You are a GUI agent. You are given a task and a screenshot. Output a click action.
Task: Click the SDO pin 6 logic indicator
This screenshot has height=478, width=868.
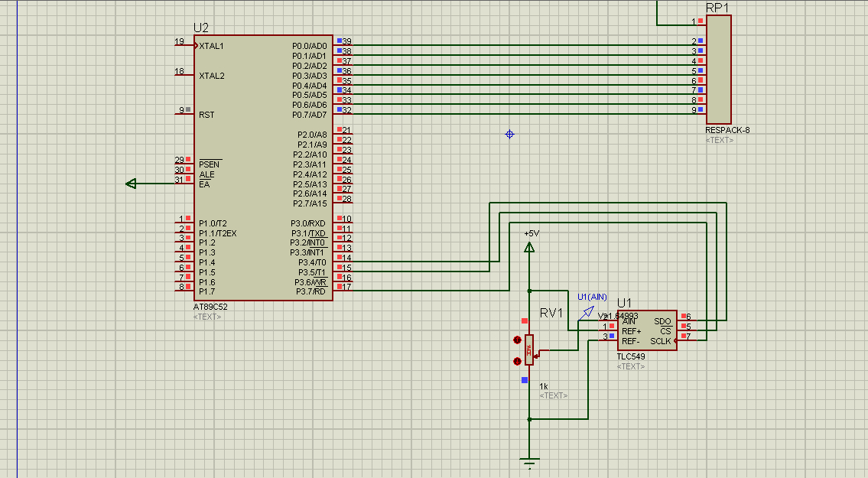[x=684, y=316]
